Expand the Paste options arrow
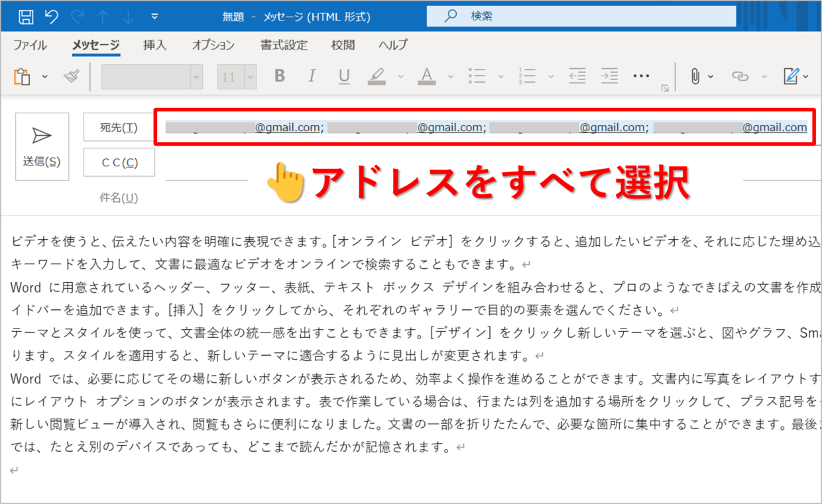 pos(44,77)
